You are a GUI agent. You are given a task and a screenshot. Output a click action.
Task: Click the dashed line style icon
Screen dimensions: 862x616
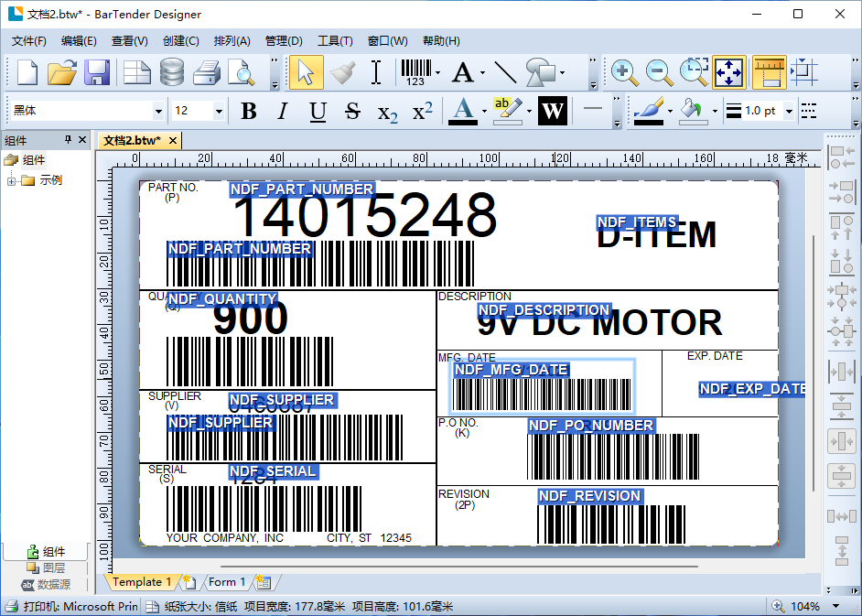[808, 111]
